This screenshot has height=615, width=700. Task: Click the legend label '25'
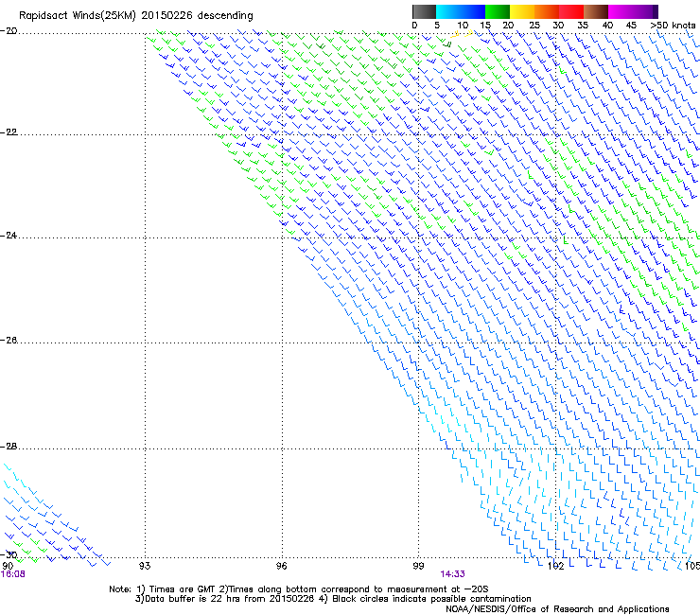[534, 26]
